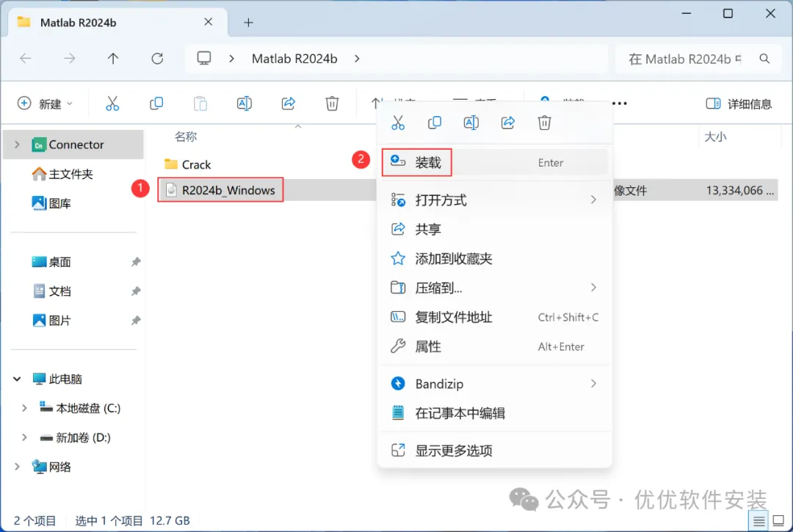Screen dimensions: 793x532
Task: Choose 共享 in the context menu
Action: click(494, 230)
